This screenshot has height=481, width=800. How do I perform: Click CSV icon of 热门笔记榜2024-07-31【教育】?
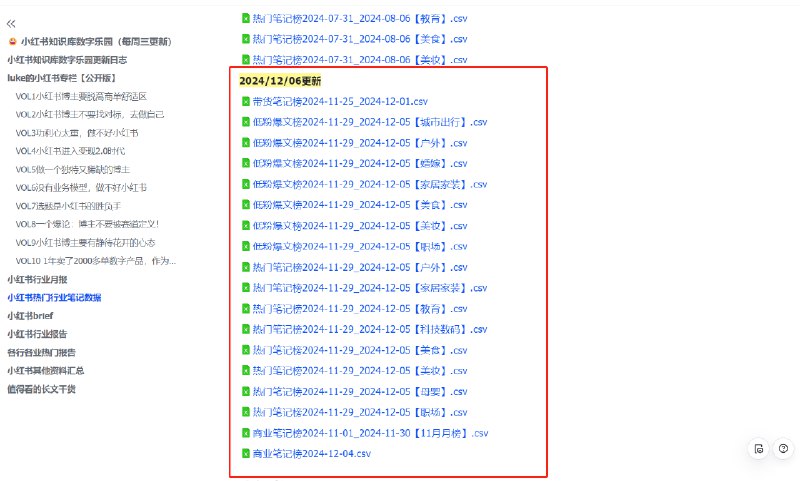pos(245,18)
